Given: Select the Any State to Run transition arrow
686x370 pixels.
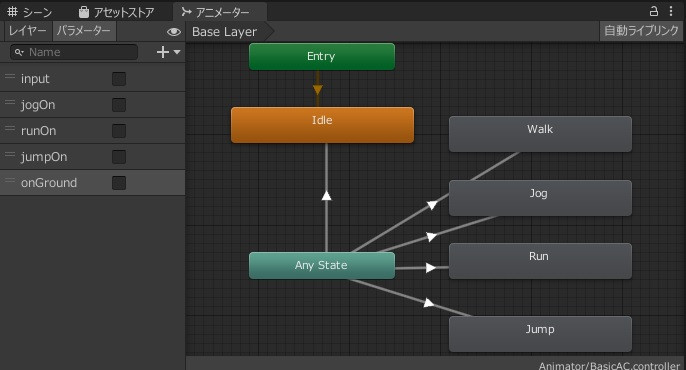Looking at the screenshot, I should (430, 268).
